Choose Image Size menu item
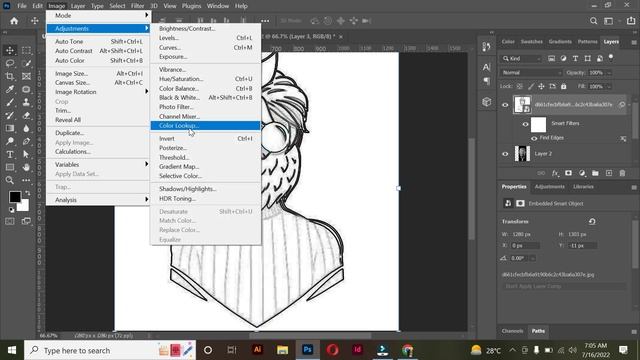The width and height of the screenshot is (640, 360). point(98,73)
